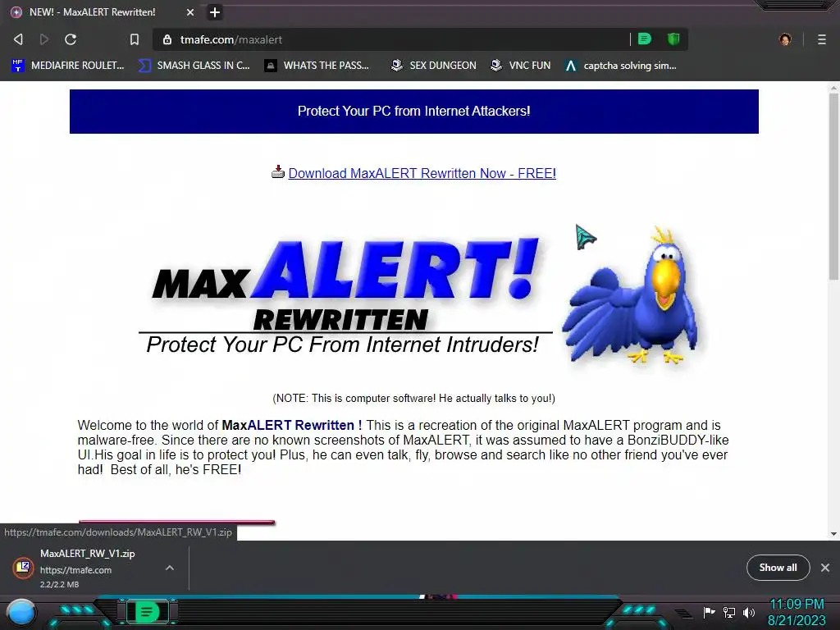The width and height of the screenshot is (840, 630).
Task: Open site info via the padlock icon
Action: pyautogui.click(x=167, y=39)
